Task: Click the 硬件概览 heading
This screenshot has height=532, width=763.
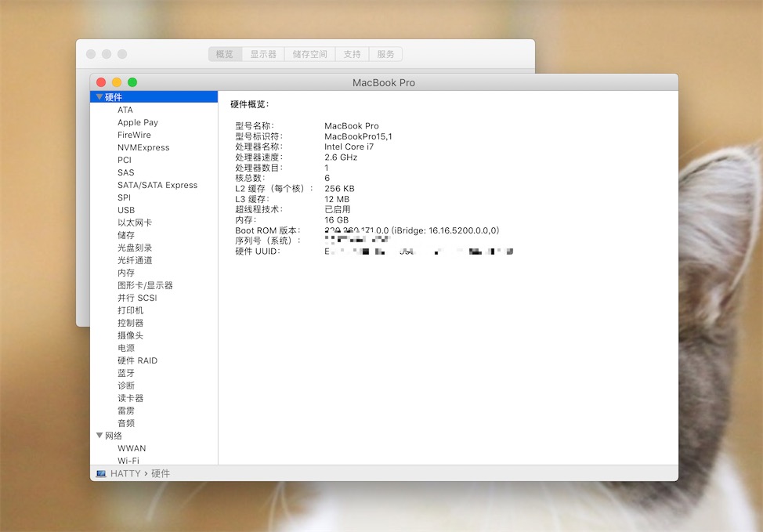Action: 250,104
